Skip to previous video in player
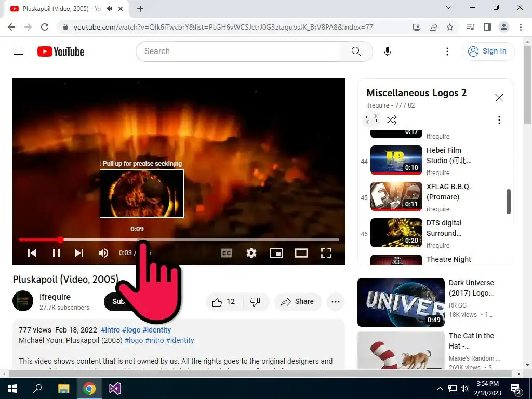The width and height of the screenshot is (532, 399). point(32,253)
